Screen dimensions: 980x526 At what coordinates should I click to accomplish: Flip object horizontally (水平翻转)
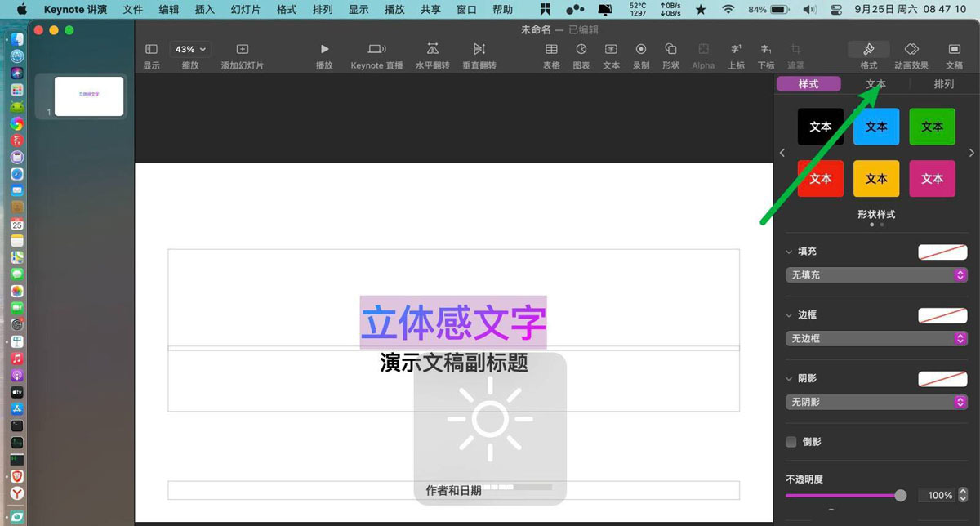432,55
